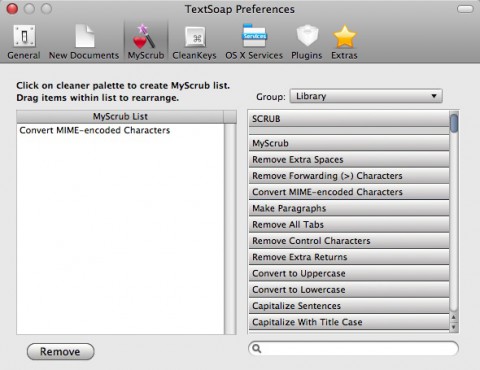Click the cleaner palette scrollbar thumb
The width and height of the screenshot is (480, 370).
coord(454,123)
